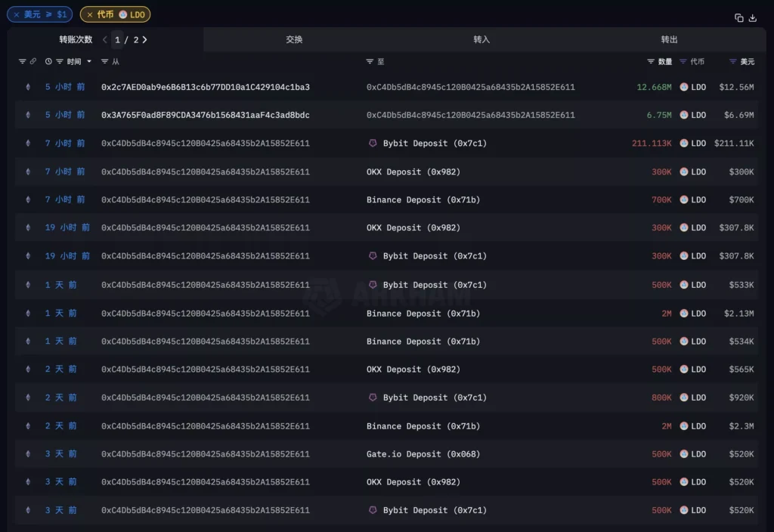Open Binance Deposit in the $2.3M row

[423, 426]
